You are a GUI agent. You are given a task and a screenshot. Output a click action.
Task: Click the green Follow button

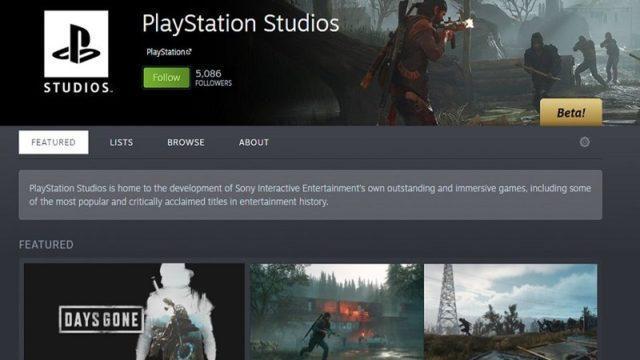coord(167,78)
